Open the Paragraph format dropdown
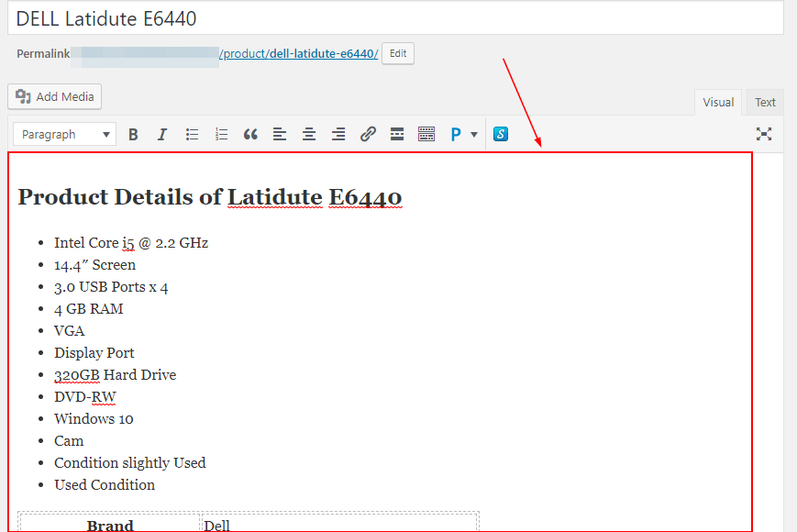 [x=64, y=135]
